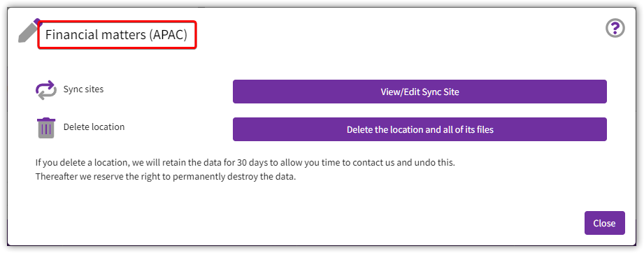The height and width of the screenshot is (253, 644).
Task: Click the 30 days data retention notice
Action: point(245,162)
